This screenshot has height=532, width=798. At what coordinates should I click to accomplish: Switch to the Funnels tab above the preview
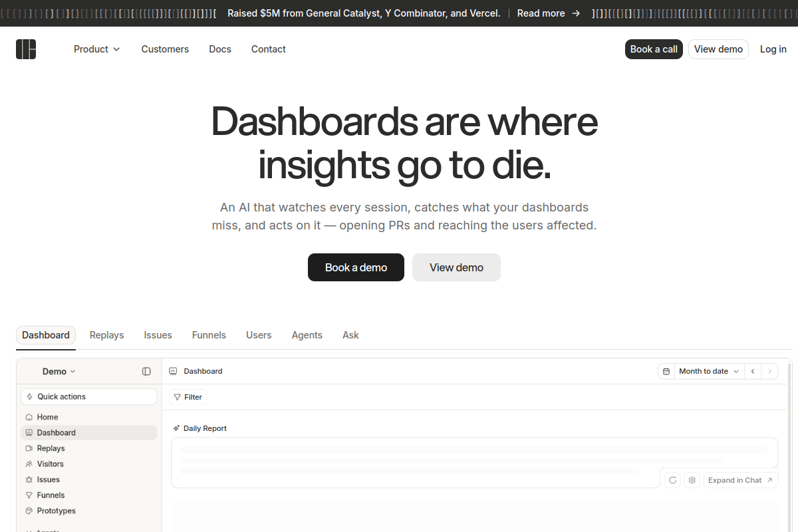pyautogui.click(x=209, y=335)
